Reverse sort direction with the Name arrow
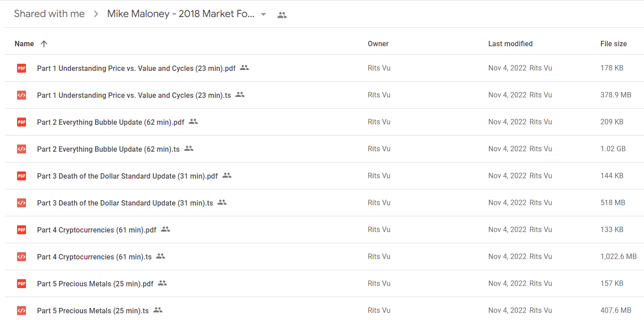Image resolution: width=644 pixels, height=320 pixels. pyautogui.click(x=44, y=44)
